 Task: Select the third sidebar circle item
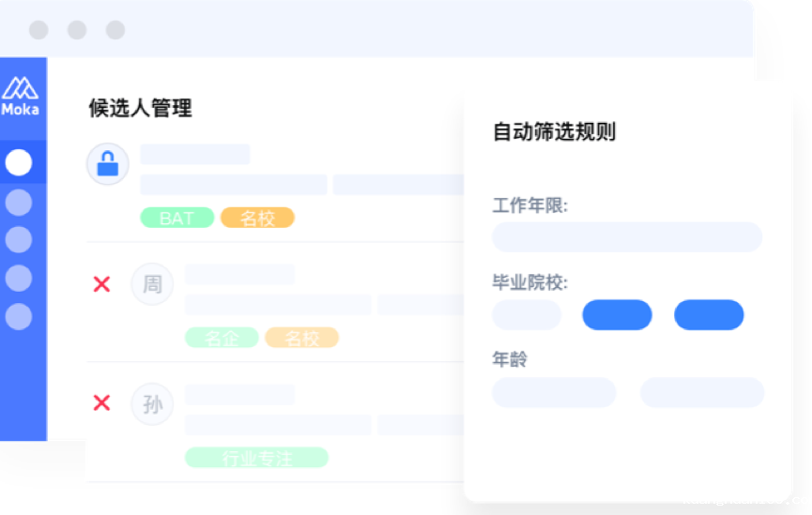point(19,239)
